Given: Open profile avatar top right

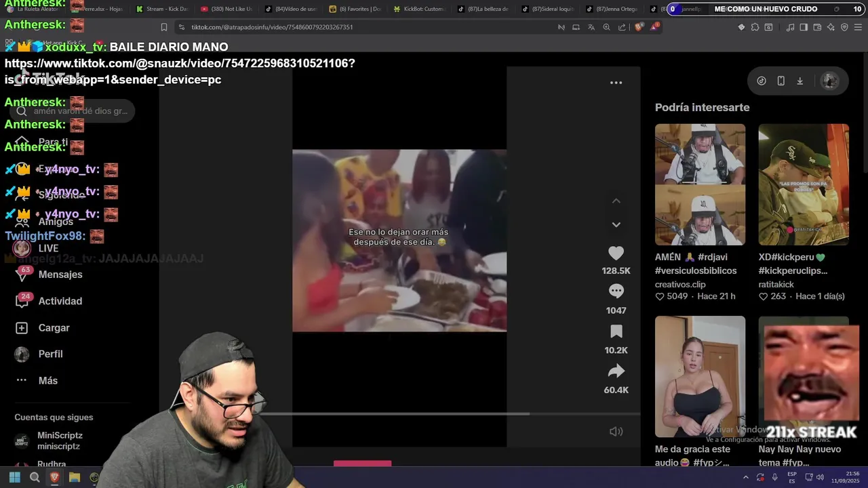Looking at the screenshot, I should pyautogui.click(x=829, y=81).
